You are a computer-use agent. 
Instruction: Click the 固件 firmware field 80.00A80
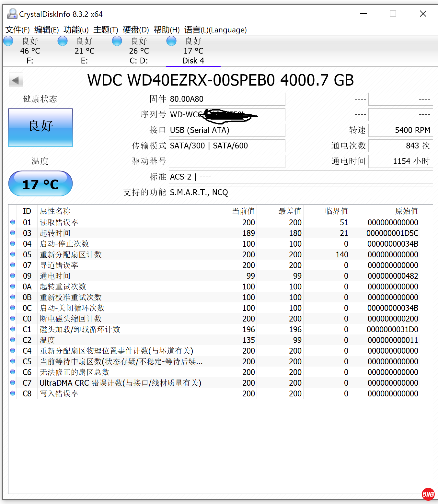pyautogui.click(x=227, y=99)
